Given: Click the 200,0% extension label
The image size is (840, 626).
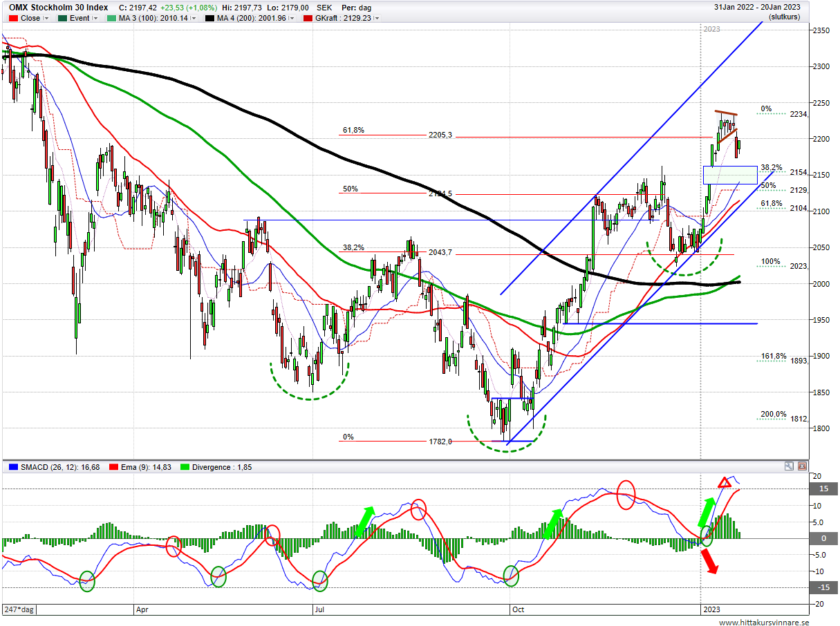Looking at the screenshot, I should (774, 415).
